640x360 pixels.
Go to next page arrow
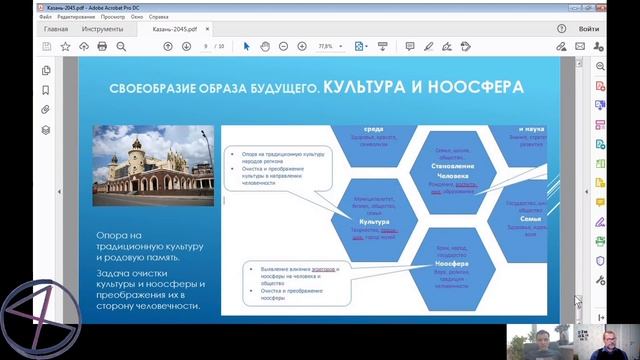click(x=186, y=47)
